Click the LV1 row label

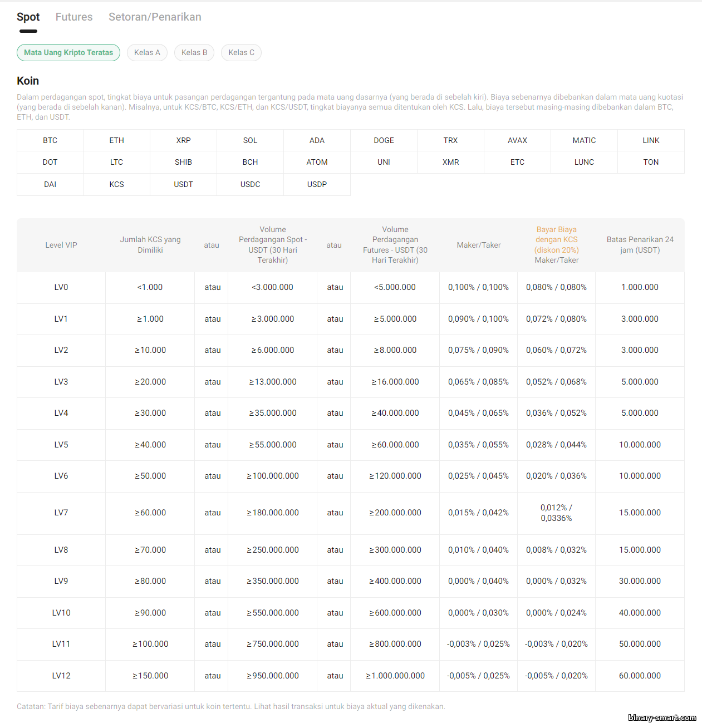pos(61,319)
